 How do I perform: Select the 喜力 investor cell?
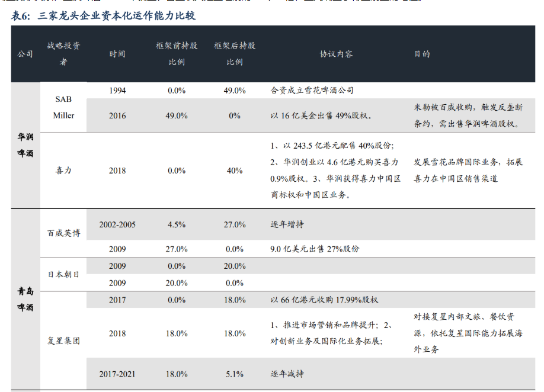pyautogui.click(x=63, y=171)
